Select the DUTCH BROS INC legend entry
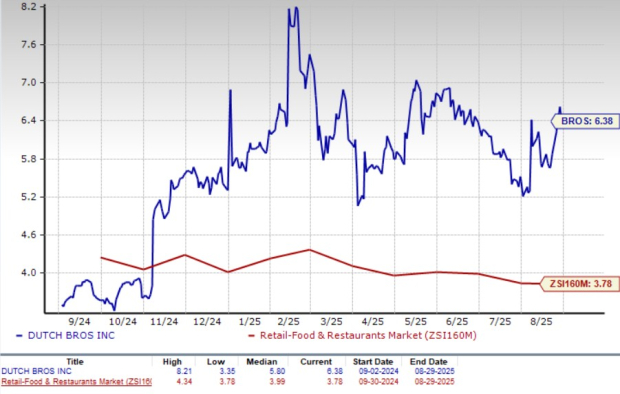Image resolution: width=620 pixels, height=394 pixels. pos(66,335)
